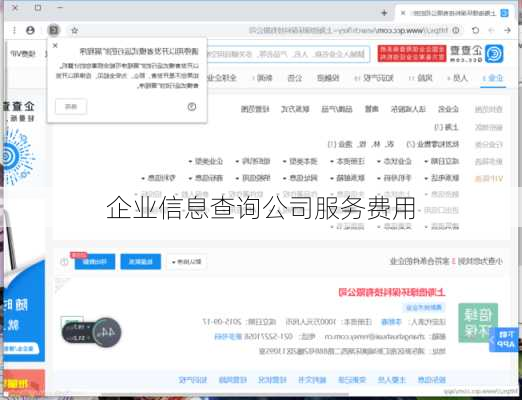Click the 企查查 logo icon
The height and width of the screenshot is (400, 522).
[494, 54]
